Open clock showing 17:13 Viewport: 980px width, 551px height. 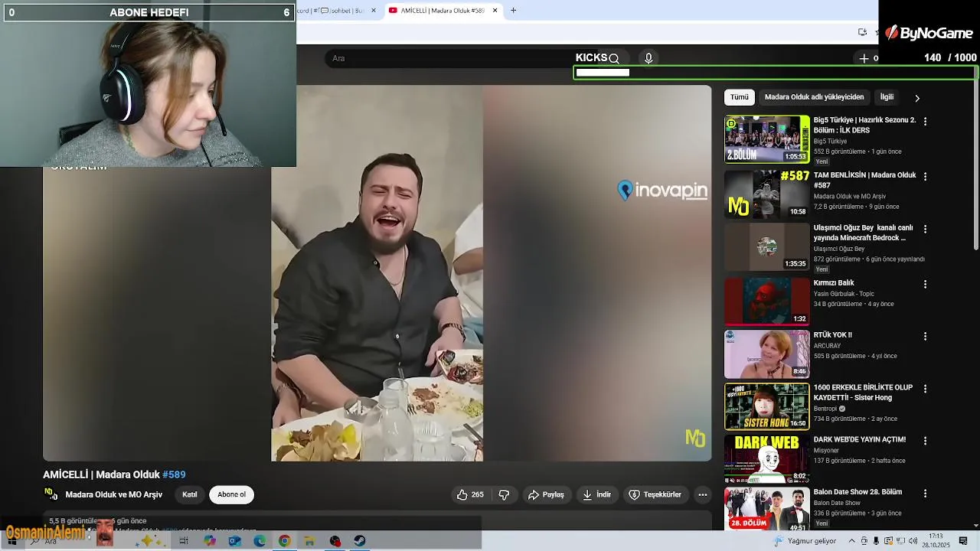pos(936,541)
